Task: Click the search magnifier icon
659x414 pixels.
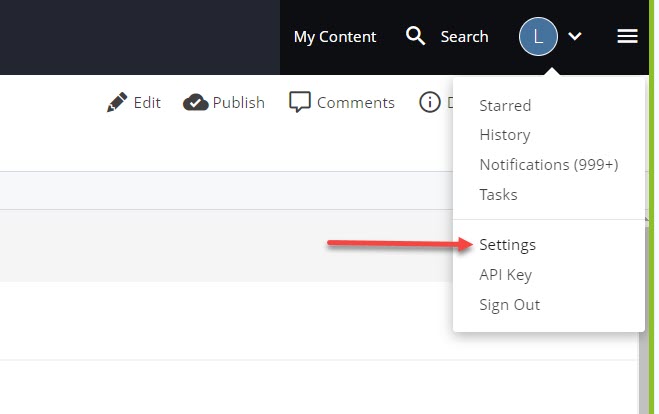Action: pyautogui.click(x=415, y=36)
